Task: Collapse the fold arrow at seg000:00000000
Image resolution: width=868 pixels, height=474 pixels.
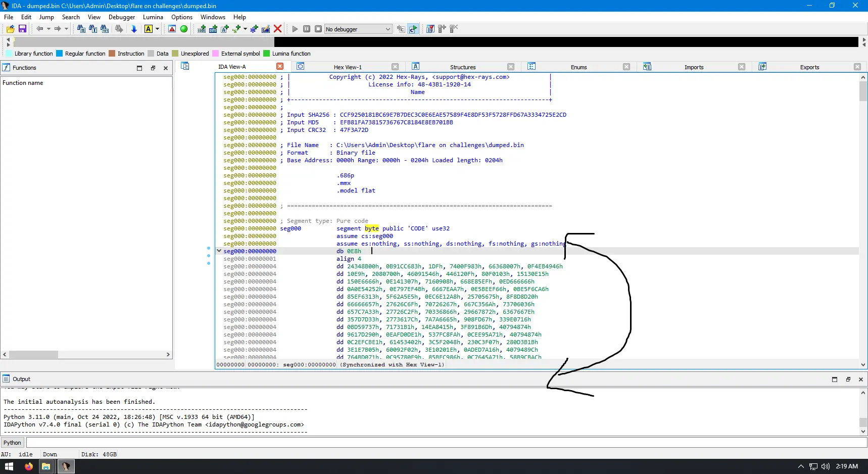Action: coord(219,251)
